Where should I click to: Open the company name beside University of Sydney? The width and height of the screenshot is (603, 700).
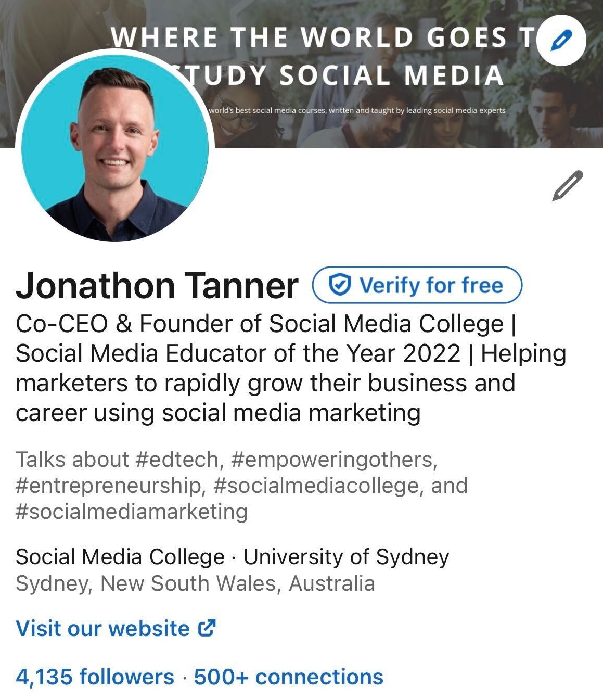pos(120,557)
